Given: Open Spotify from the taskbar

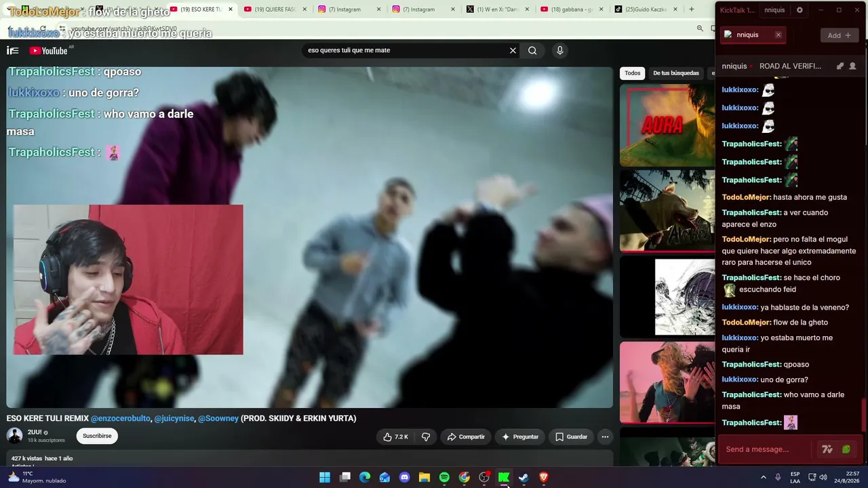Looking at the screenshot, I should pos(444,477).
